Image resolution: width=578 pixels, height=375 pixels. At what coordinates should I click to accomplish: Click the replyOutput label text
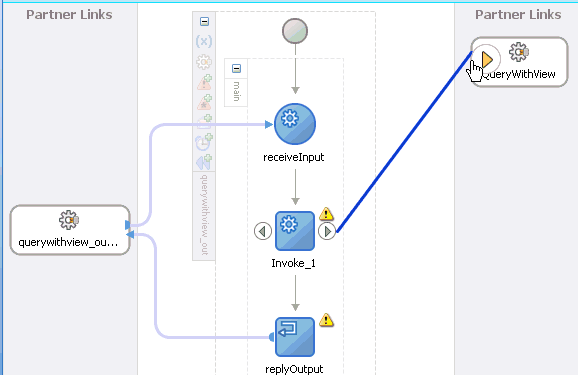tap(294, 369)
